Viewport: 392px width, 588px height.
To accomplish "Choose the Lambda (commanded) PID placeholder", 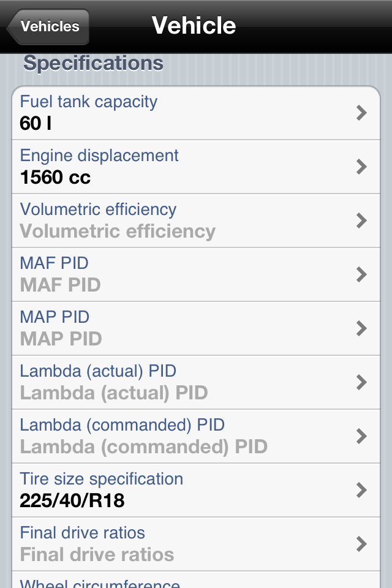I will pos(143,447).
